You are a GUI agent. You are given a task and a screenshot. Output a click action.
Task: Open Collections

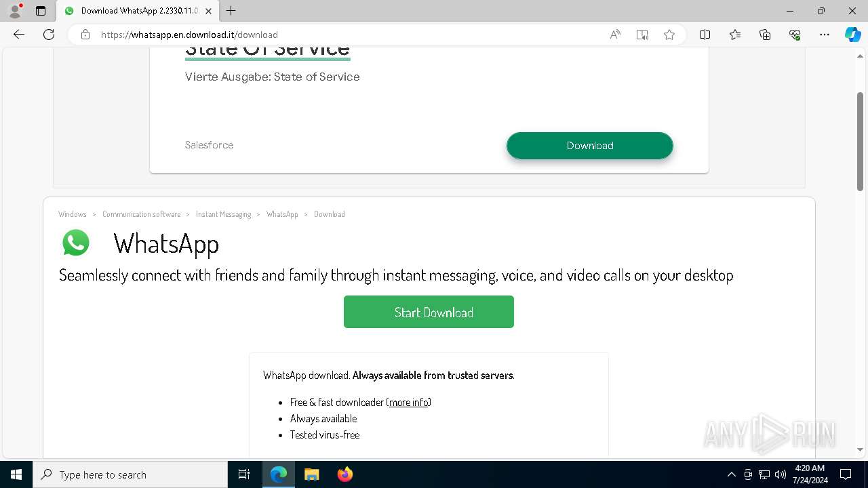pyautogui.click(x=765, y=35)
